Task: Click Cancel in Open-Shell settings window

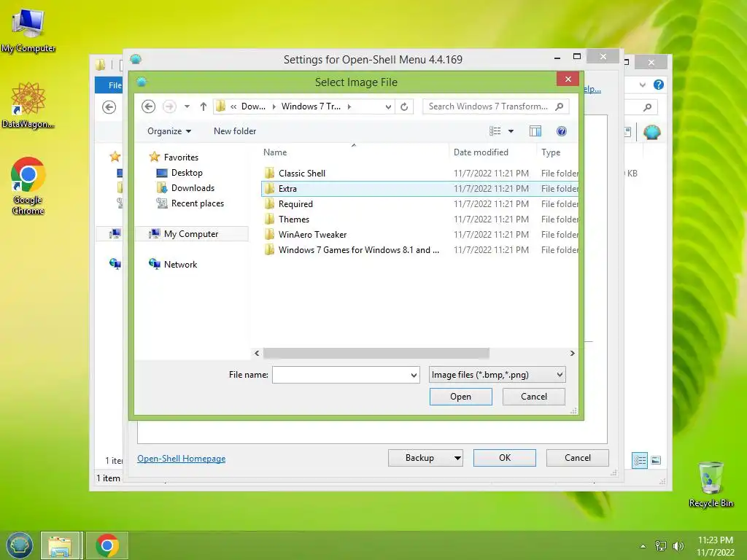Action: click(x=578, y=458)
